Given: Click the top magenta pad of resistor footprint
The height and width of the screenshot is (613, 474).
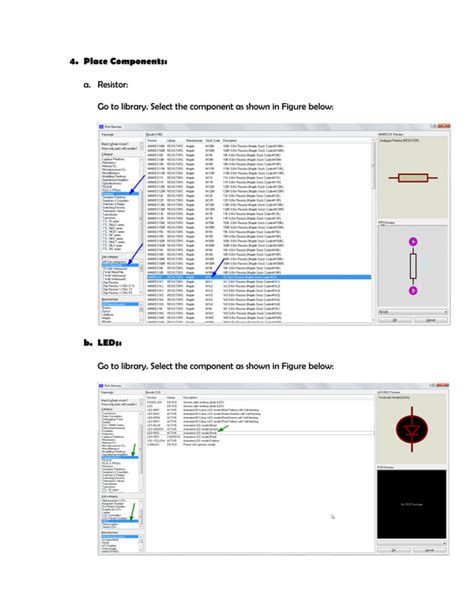Looking at the screenshot, I should click(x=413, y=242).
